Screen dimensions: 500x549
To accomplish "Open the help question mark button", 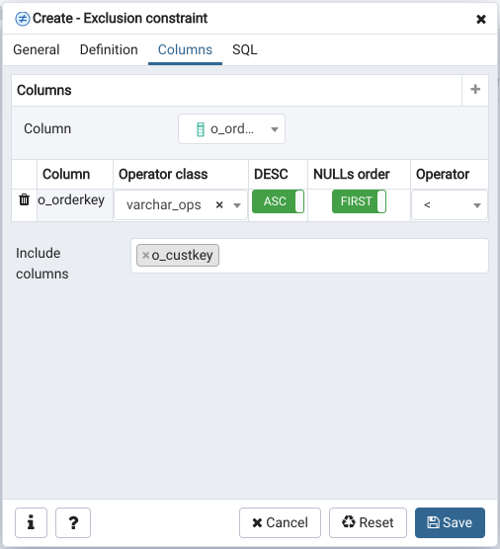I will click(x=73, y=522).
